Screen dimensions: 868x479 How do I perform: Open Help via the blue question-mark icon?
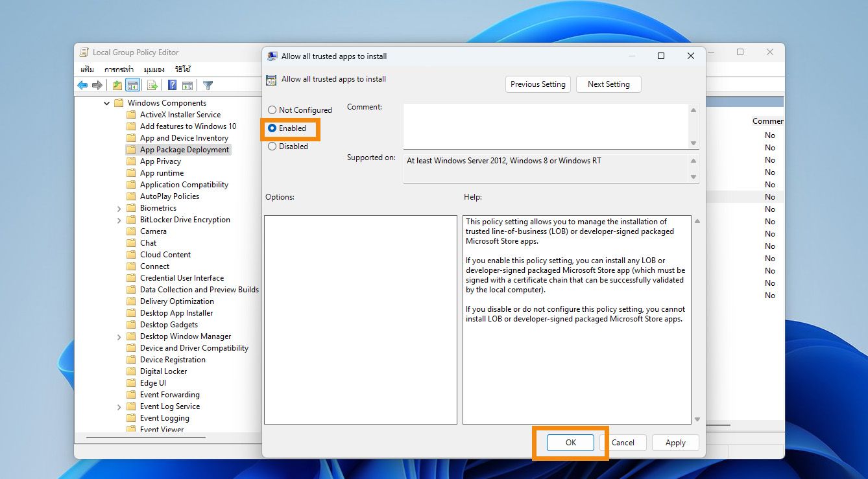point(172,85)
